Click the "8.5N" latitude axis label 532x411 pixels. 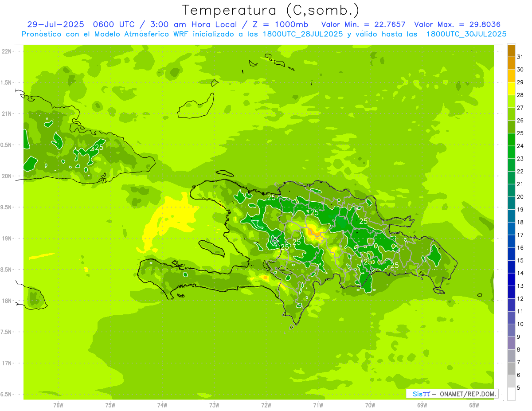point(6,270)
